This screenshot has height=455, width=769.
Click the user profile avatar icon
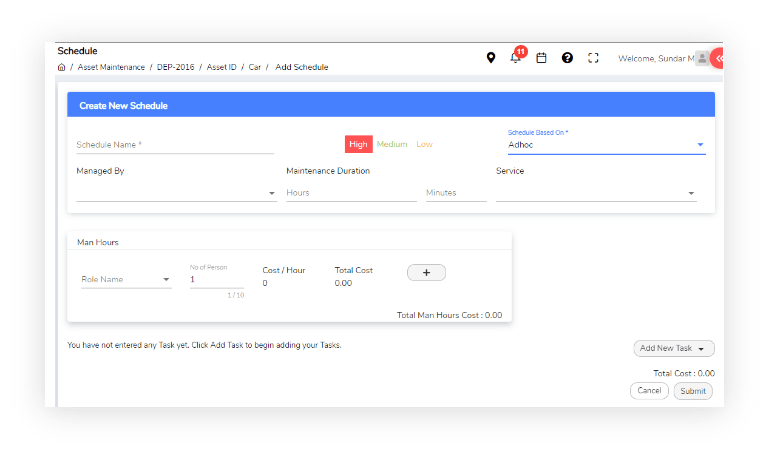(702, 58)
